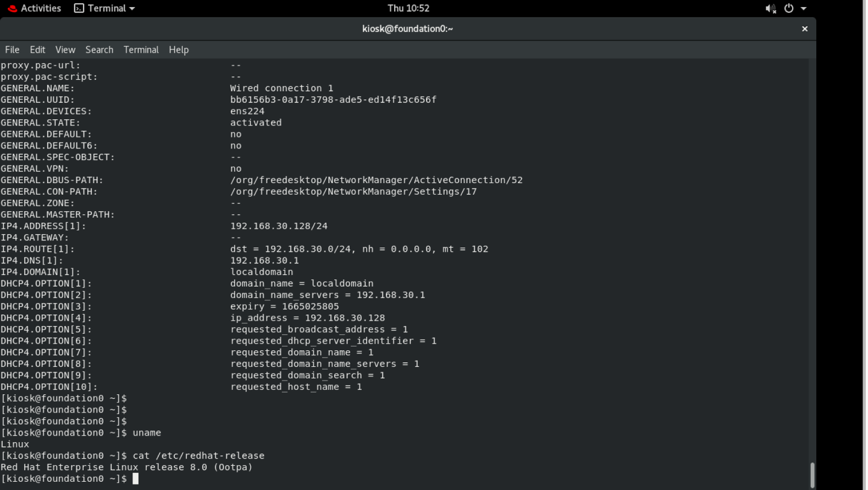
Task: Open the File menu
Action: (x=12, y=49)
